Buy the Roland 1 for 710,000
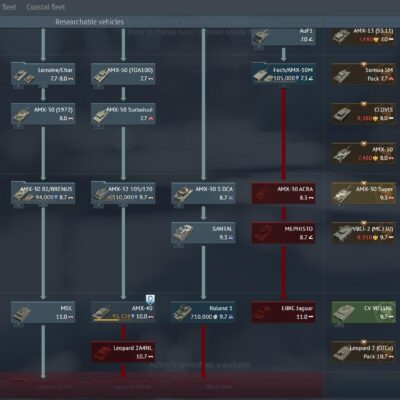This screenshot has height=400, width=400. pyautogui.click(x=203, y=312)
